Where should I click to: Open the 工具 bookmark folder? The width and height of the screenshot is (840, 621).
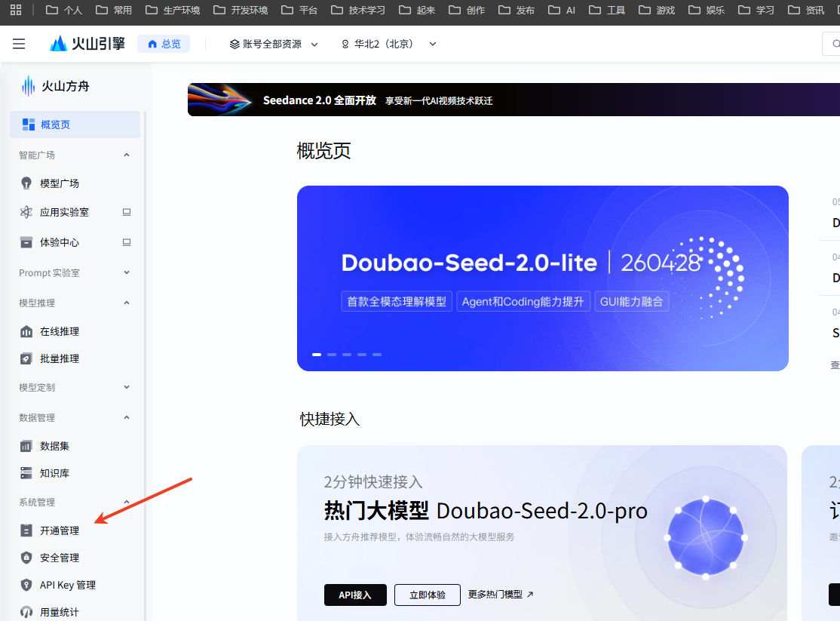[607, 10]
